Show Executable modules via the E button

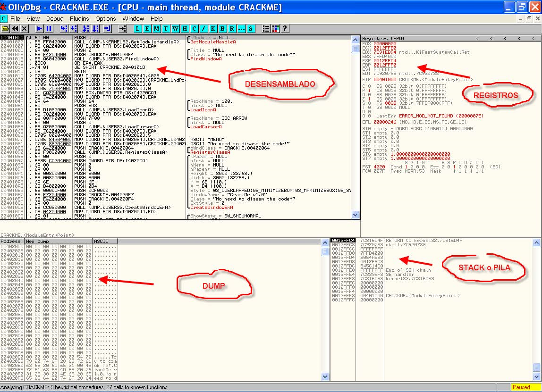pos(147,29)
